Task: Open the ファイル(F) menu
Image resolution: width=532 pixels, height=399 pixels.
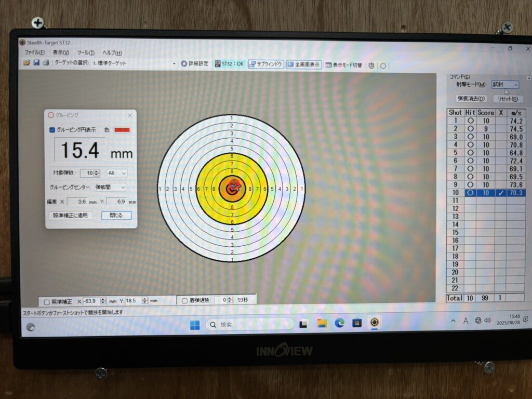Action: click(34, 52)
